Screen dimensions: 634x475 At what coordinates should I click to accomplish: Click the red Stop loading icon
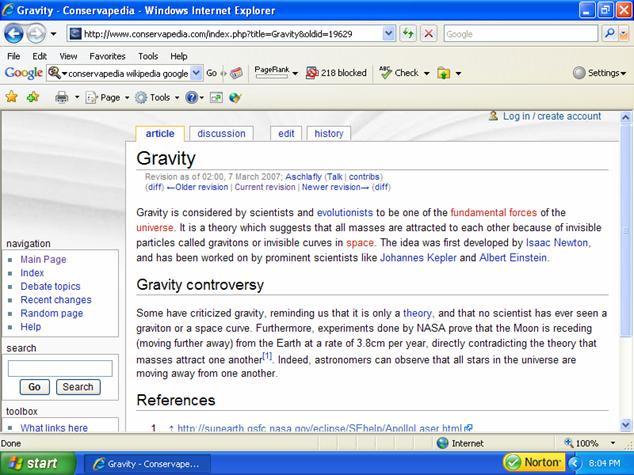429,34
